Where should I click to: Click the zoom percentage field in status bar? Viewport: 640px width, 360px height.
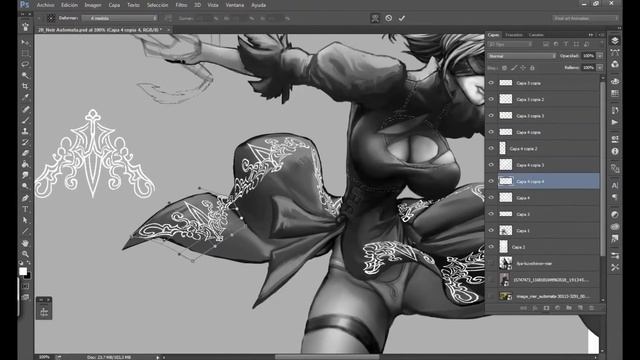(44, 357)
